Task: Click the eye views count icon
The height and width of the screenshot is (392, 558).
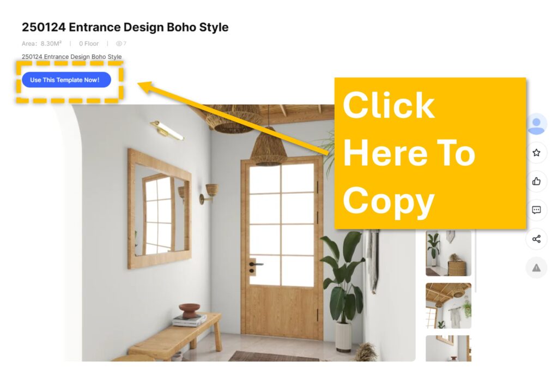Action: pos(119,44)
